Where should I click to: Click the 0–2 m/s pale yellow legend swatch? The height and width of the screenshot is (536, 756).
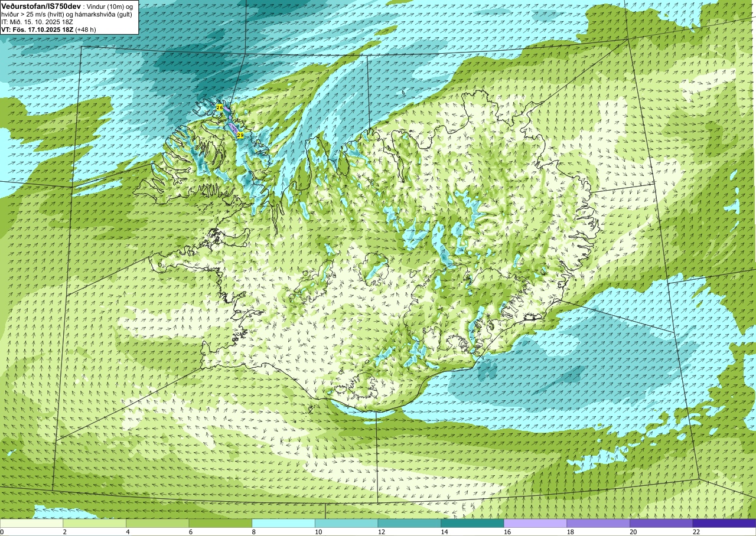pyautogui.click(x=31, y=523)
